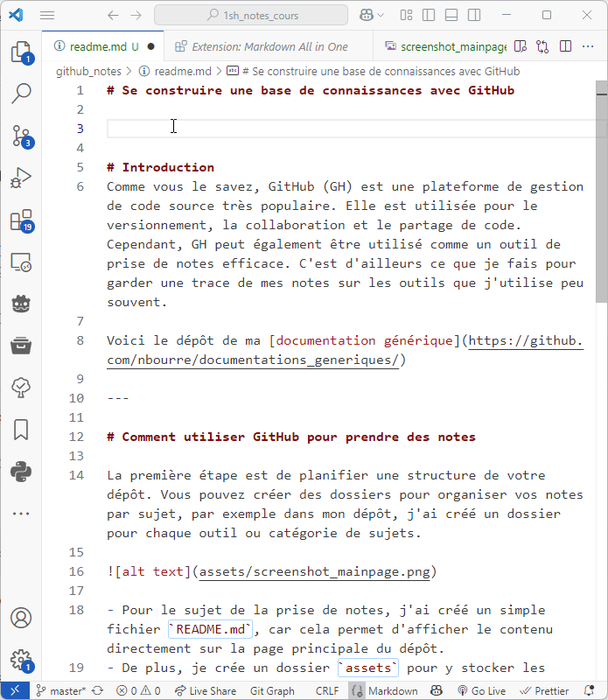The image size is (608, 700).
Task: Open the tree-shaped activity bar icon
Action: click(x=21, y=388)
